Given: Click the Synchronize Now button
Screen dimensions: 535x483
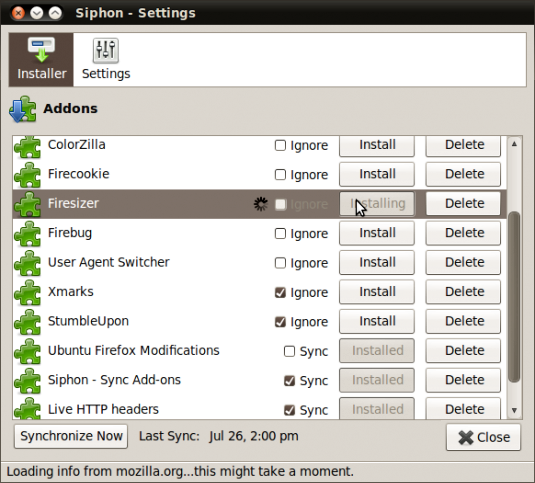Looking at the screenshot, I should coord(71,436).
